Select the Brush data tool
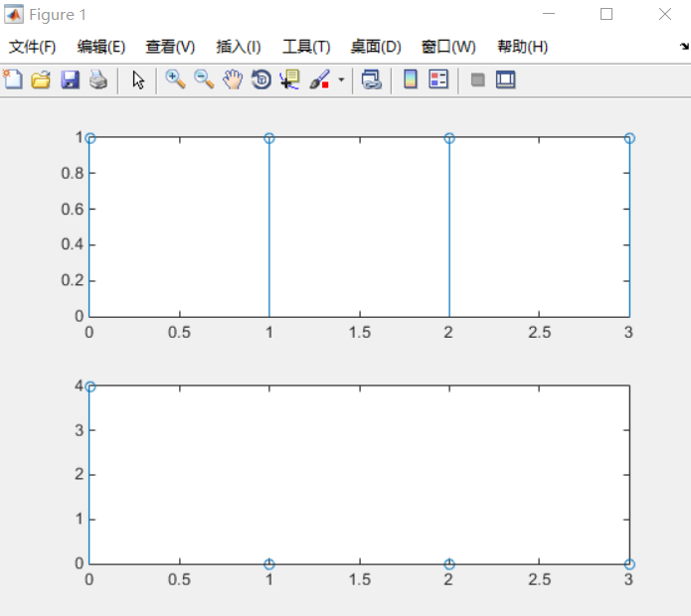Image resolution: width=691 pixels, height=616 pixels. (x=320, y=79)
